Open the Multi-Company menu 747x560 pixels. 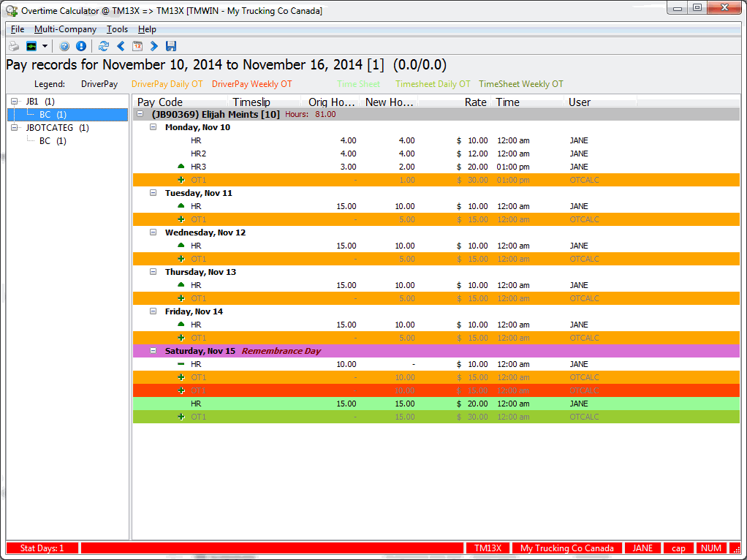coord(65,29)
